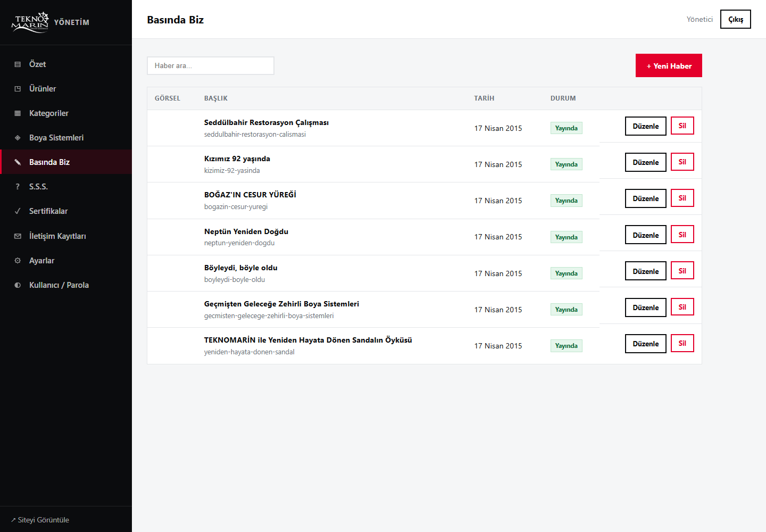Click the Kategoriler grid icon
The image size is (766, 532).
tap(18, 113)
